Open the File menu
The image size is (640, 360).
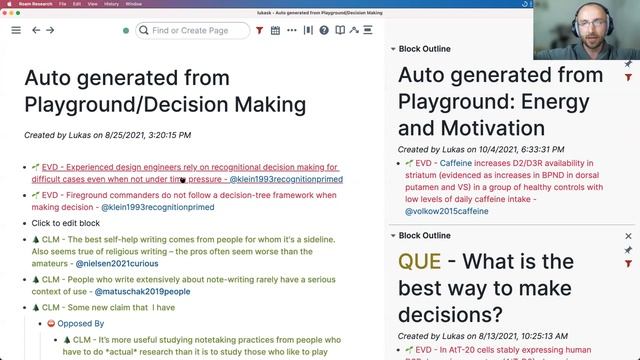coord(62,4)
